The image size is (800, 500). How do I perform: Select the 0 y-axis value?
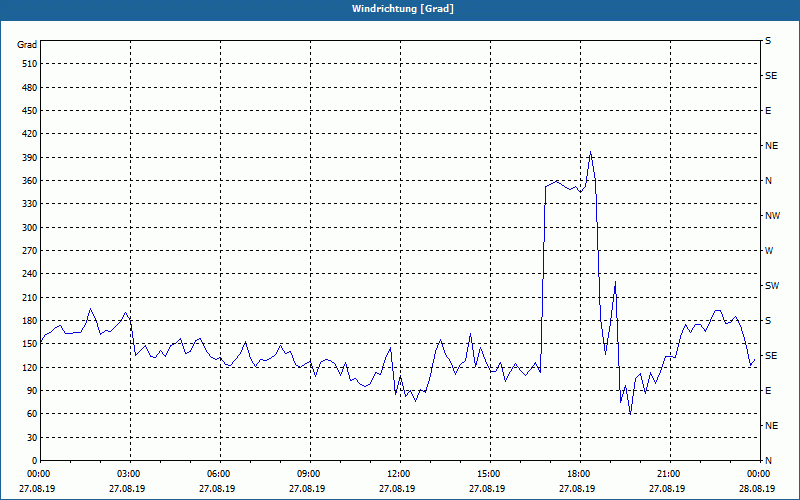point(35,461)
